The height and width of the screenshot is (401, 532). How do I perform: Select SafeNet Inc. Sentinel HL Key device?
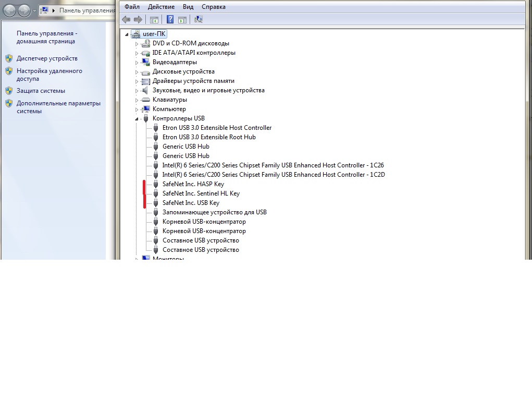tap(201, 193)
